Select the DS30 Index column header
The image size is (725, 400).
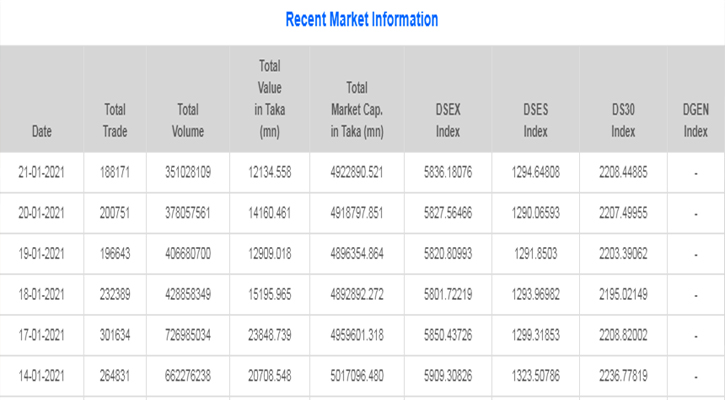(x=623, y=120)
